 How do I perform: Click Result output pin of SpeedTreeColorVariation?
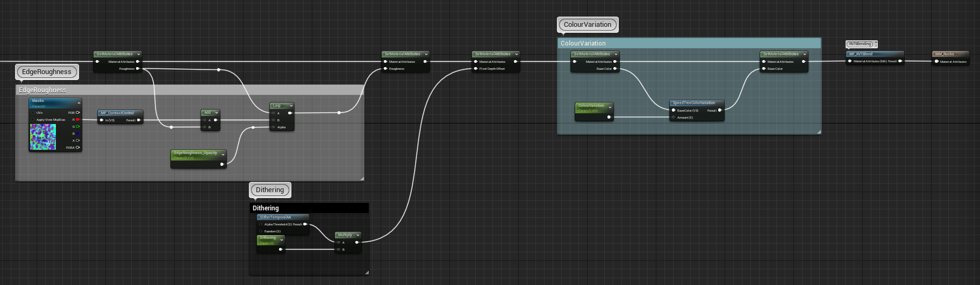(720, 111)
